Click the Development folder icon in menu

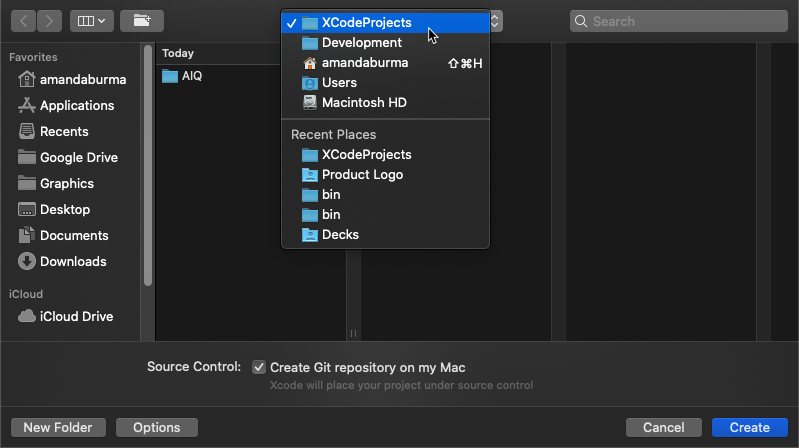pos(309,43)
